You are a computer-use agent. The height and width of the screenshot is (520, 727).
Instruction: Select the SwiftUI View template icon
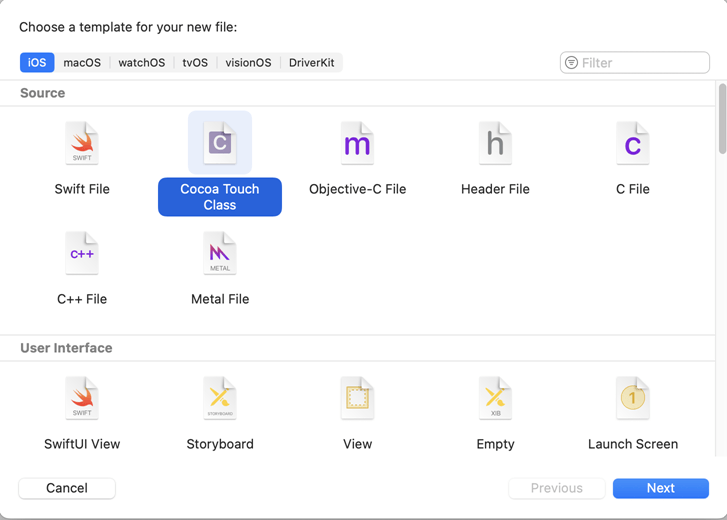pyautogui.click(x=82, y=399)
